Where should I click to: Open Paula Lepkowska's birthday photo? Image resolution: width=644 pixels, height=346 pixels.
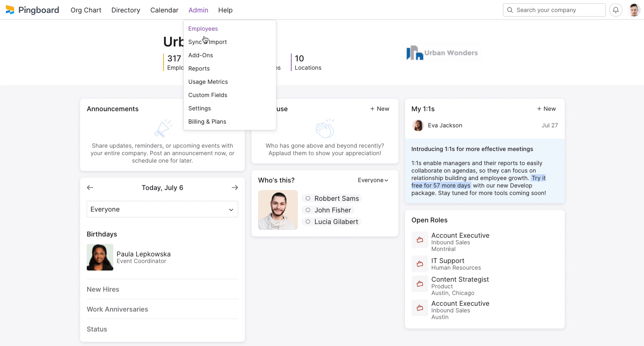(100, 257)
